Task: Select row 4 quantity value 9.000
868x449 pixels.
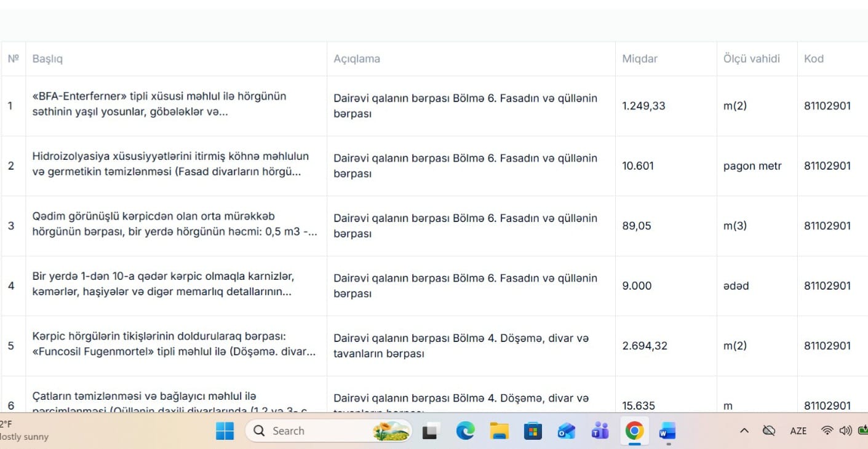Action: pyautogui.click(x=637, y=286)
